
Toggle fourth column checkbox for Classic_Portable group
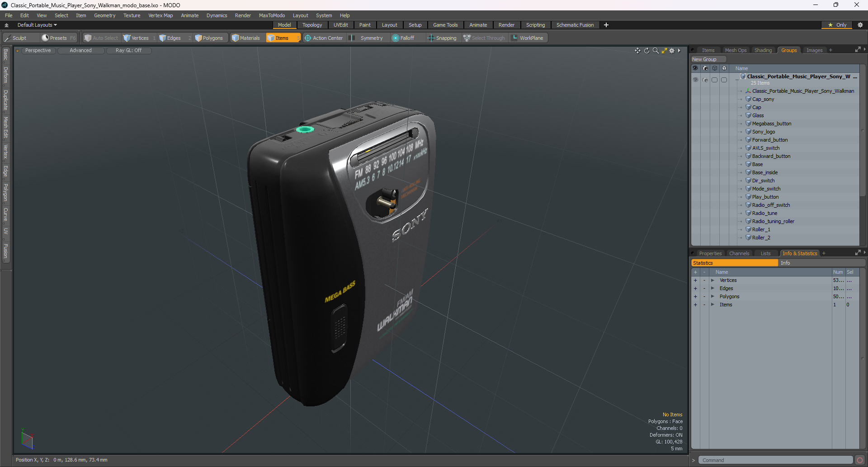coord(724,80)
